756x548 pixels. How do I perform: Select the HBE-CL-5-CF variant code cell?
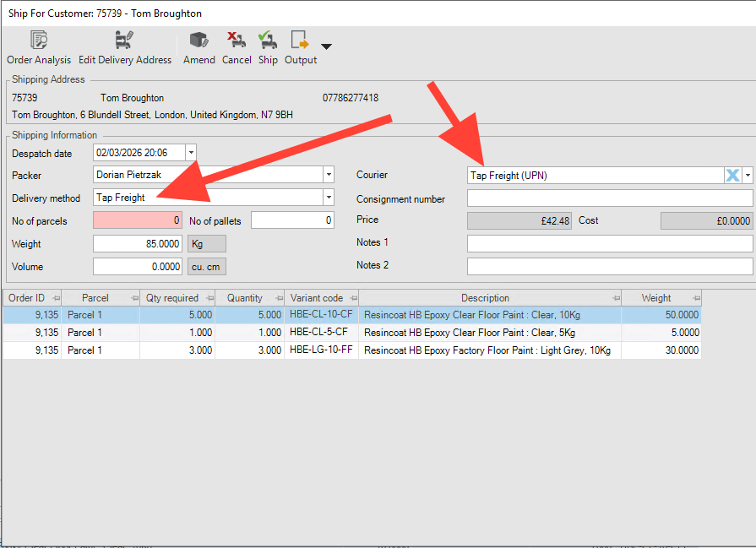coord(322,333)
